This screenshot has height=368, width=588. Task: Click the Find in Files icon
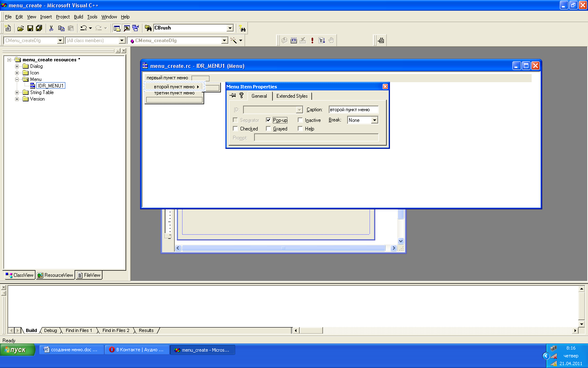tap(148, 28)
